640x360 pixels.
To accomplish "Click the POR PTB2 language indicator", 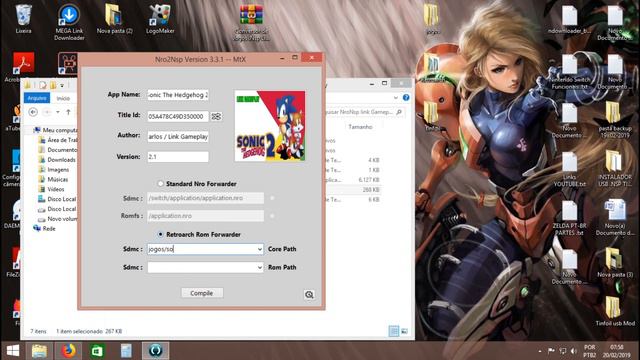I will point(589,351).
